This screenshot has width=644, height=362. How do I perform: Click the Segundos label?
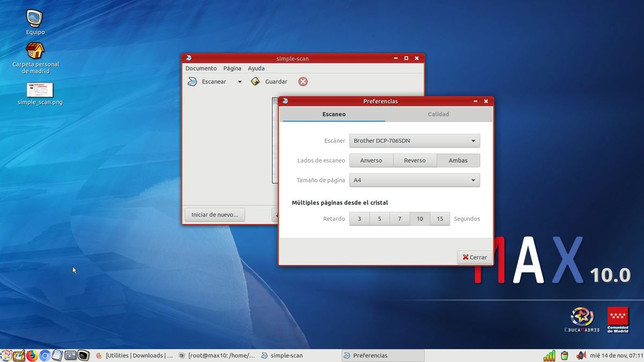click(467, 219)
